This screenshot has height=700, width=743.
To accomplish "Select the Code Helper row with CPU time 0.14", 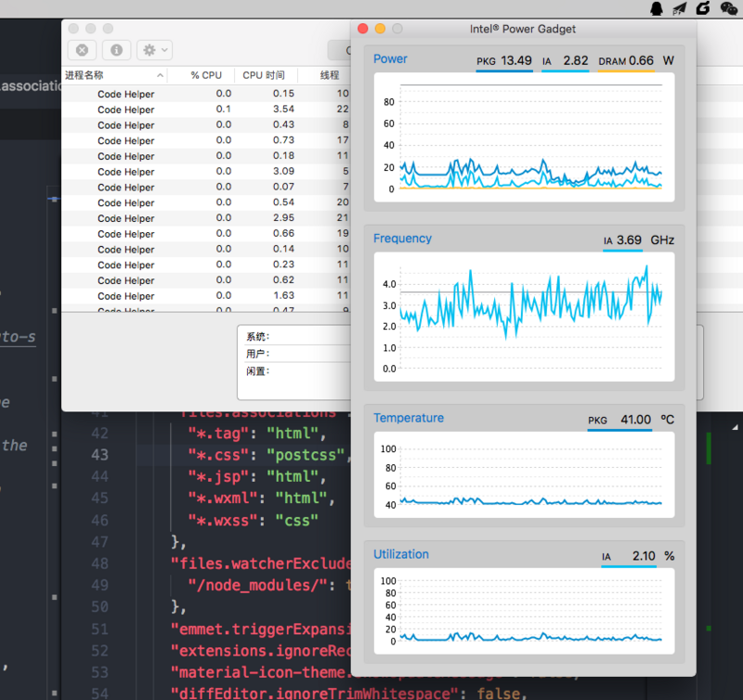I will (x=206, y=249).
